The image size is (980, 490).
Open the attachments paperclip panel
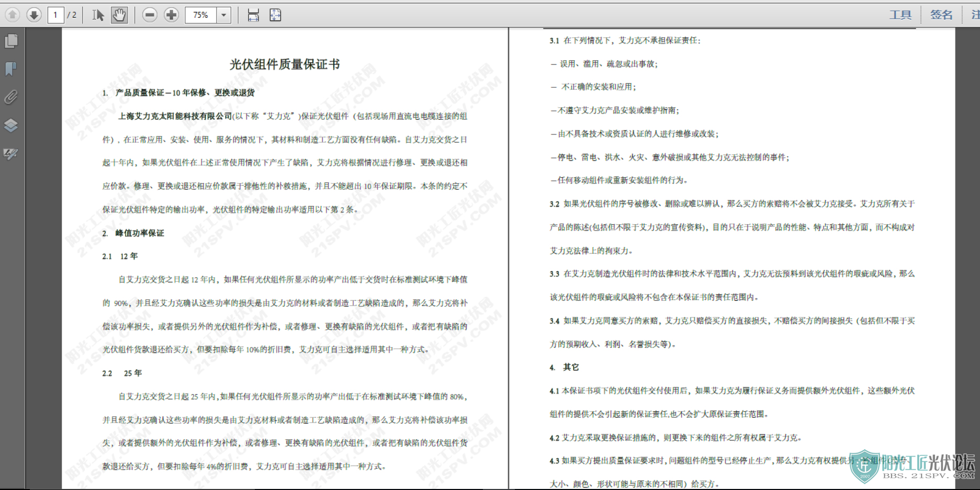11,97
